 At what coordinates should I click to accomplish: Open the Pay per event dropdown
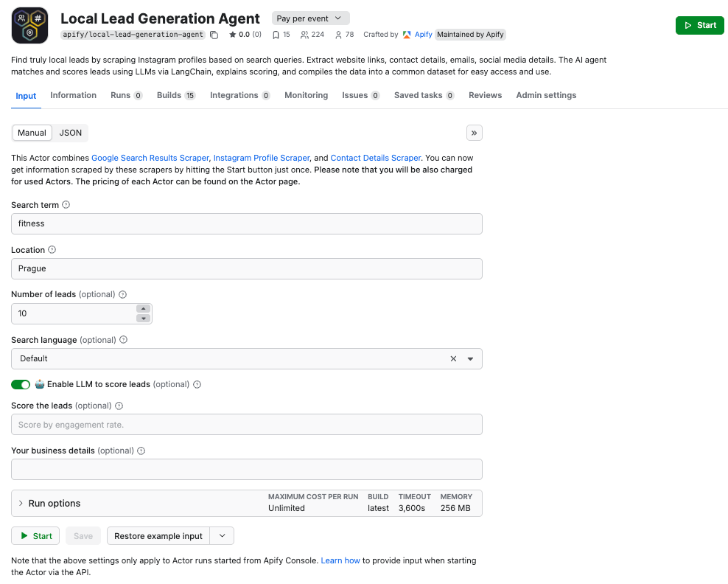tap(310, 17)
